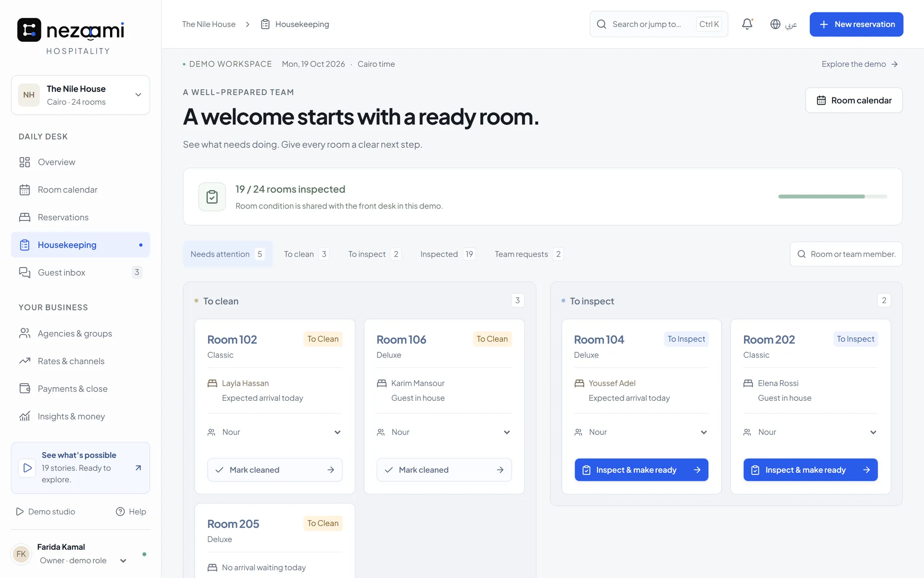
Task: Focus the Room or team member search
Action: (846, 254)
